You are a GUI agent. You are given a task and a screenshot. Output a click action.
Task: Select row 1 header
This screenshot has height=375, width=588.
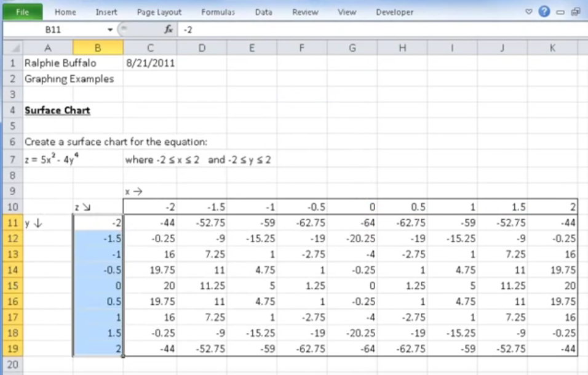[13, 63]
